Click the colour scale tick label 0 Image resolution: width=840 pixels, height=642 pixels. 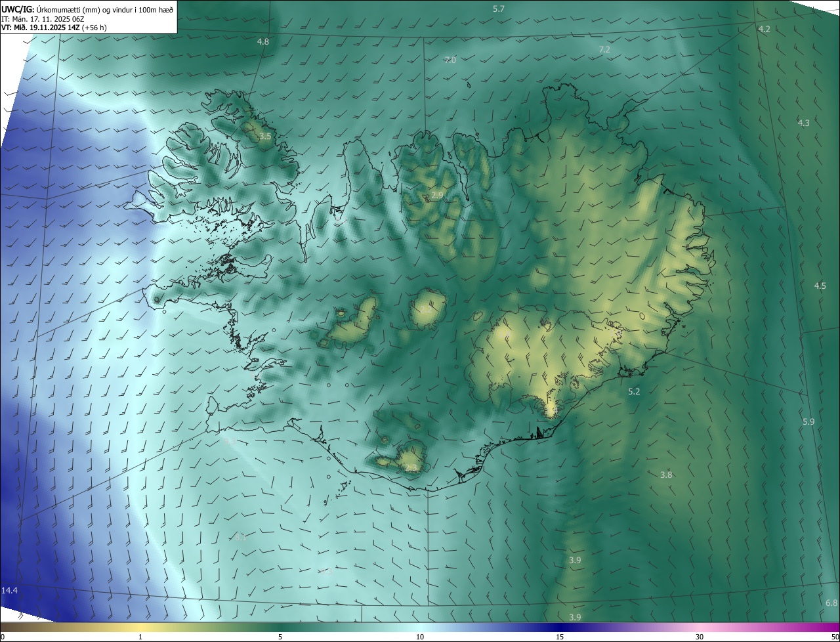3,637
